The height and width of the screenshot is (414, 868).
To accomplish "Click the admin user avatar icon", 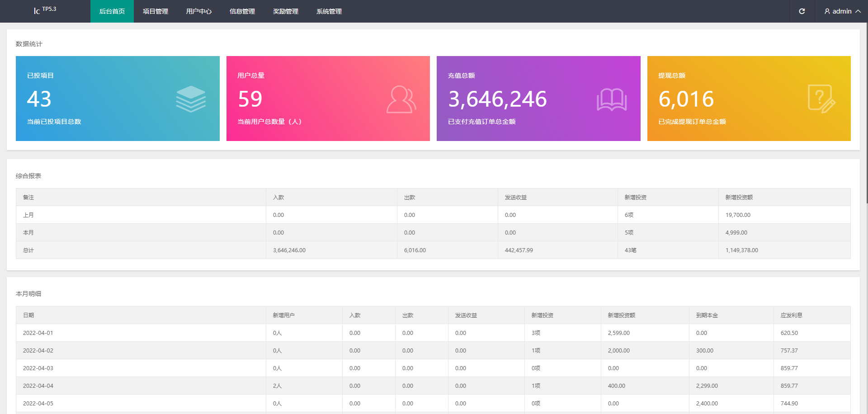I will 827,11.
